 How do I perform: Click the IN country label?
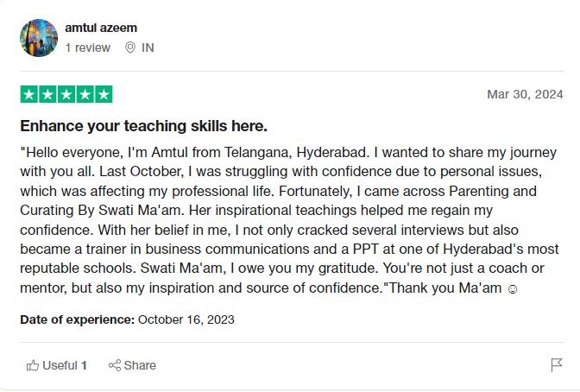[148, 47]
